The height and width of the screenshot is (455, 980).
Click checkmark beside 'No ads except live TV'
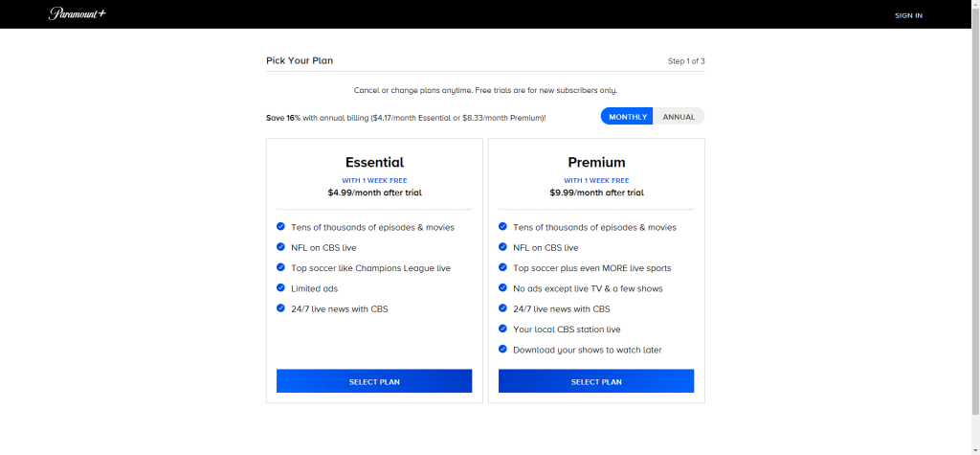tap(502, 287)
